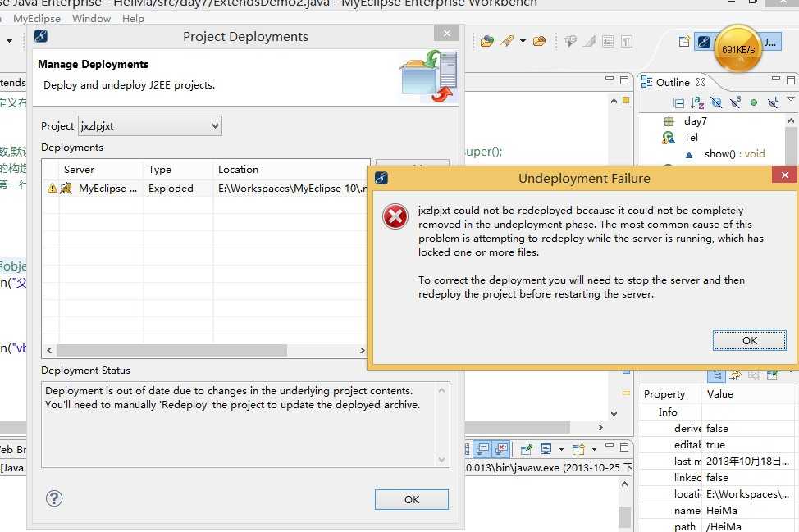Open the Display Selected Console dropdown arrow
The image size is (799, 532).
pyautogui.click(x=561, y=449)
